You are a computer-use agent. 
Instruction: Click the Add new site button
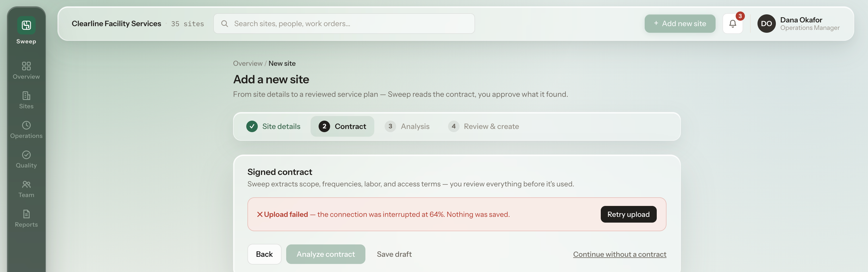[680, 24]
